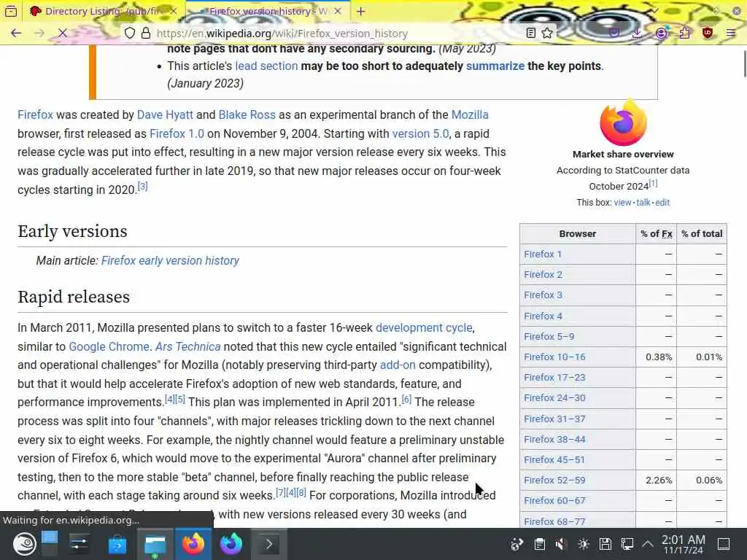Open the virtual desktop pager
Image resolution: width=747 pixels, height=560 pixels.
49,544
